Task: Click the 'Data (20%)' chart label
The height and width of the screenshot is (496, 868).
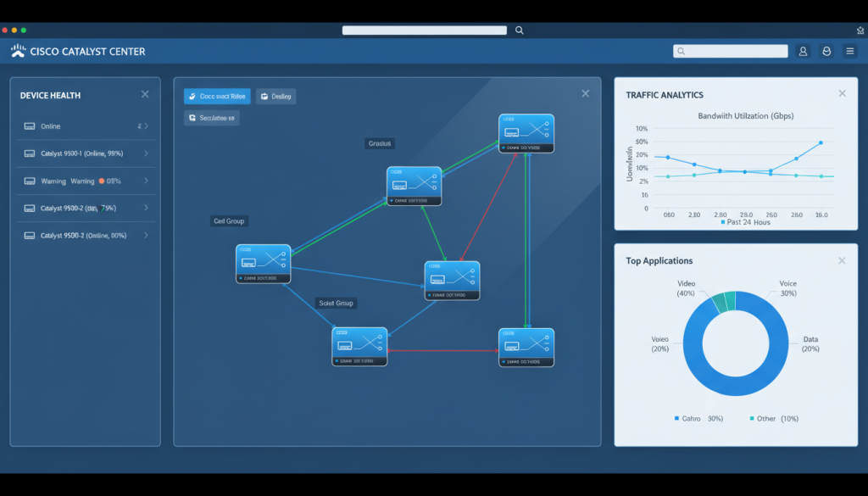Action: (810, 343)
